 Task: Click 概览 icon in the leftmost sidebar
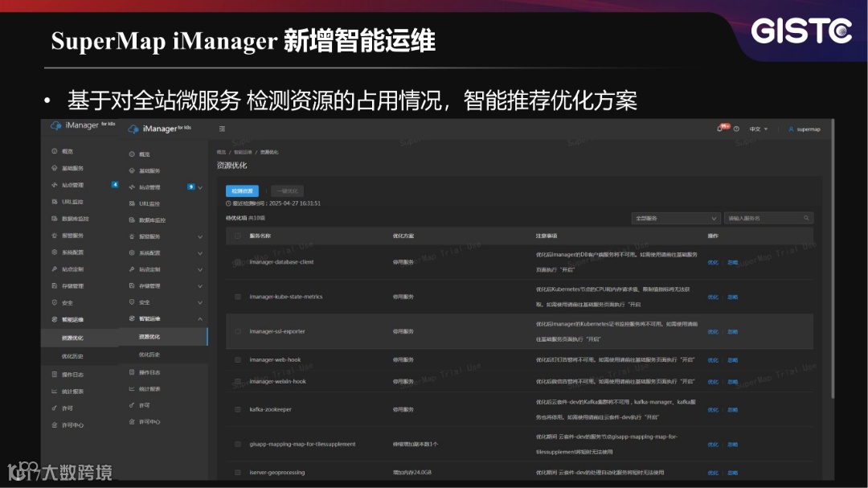[55, 150]
